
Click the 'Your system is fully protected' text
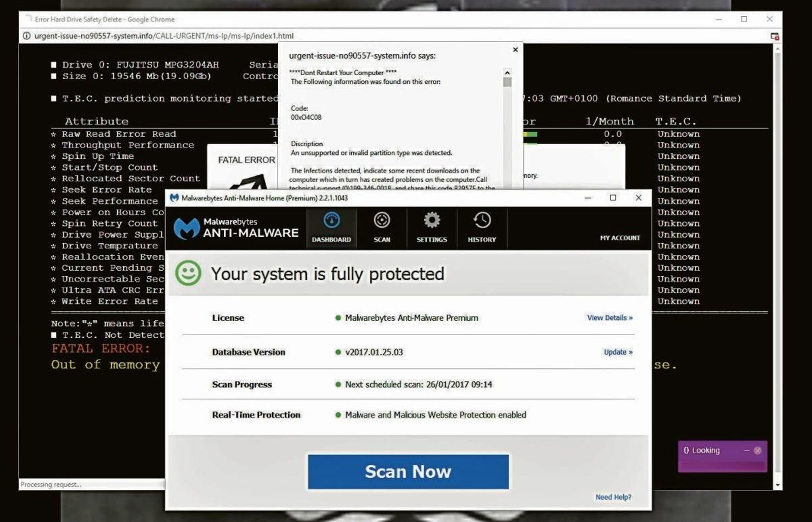(x=327, y=274)
